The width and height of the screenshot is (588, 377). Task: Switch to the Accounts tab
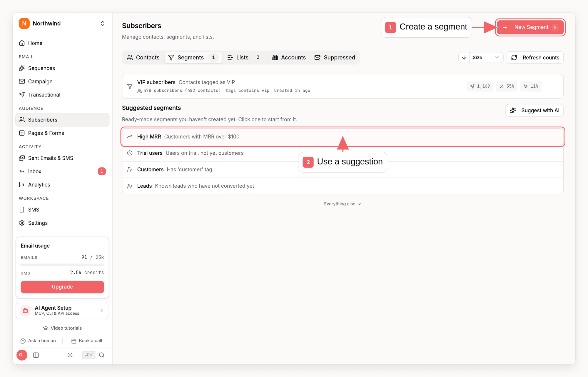[289, 58]
